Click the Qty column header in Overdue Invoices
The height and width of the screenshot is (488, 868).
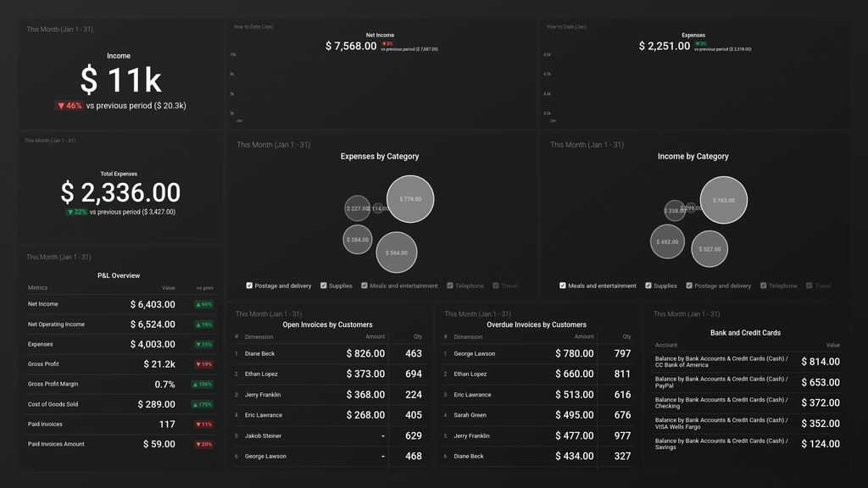(x=626, y=336)
